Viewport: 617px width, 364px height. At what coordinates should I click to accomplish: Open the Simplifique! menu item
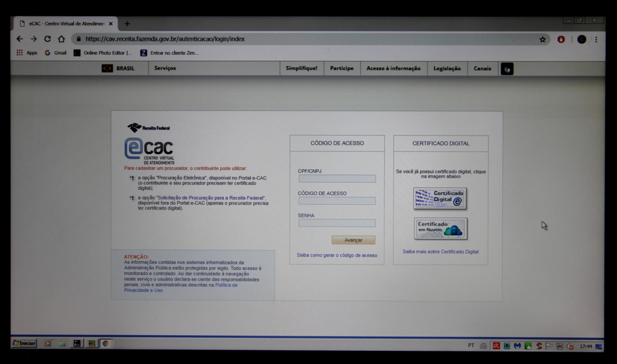click(301, 68)
